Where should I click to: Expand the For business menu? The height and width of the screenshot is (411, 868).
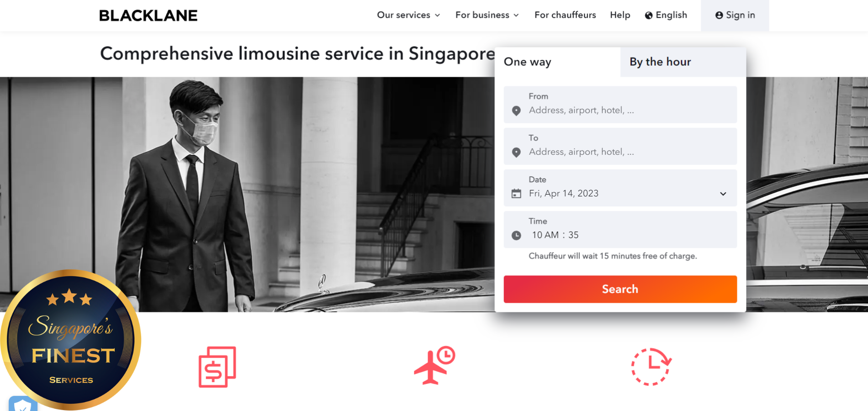(487, 15)
